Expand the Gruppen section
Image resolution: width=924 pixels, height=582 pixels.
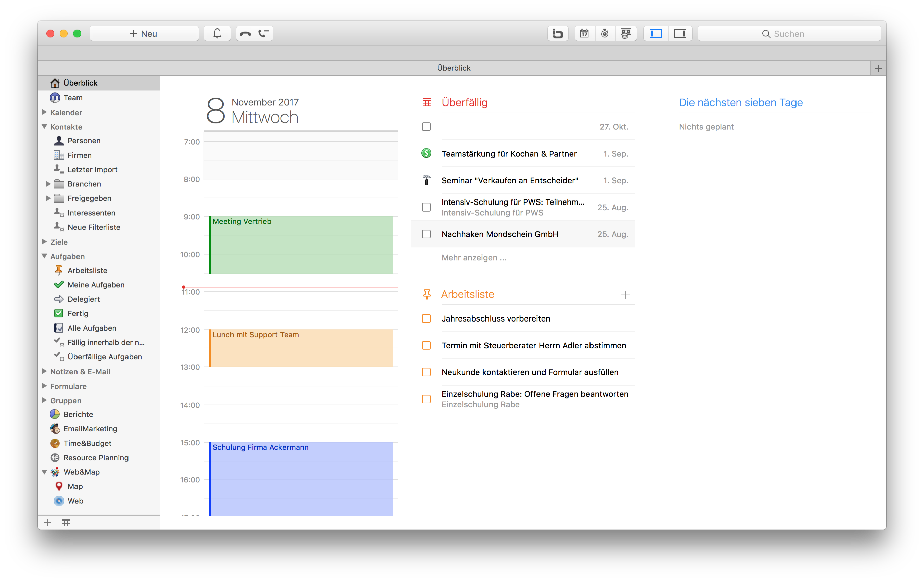[x=44, y=400]
